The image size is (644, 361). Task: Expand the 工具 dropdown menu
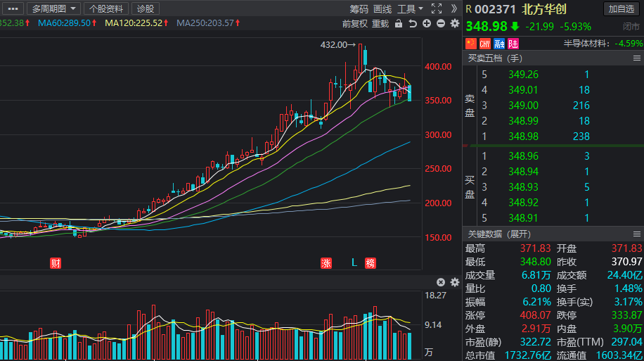[x=410, y=8]
